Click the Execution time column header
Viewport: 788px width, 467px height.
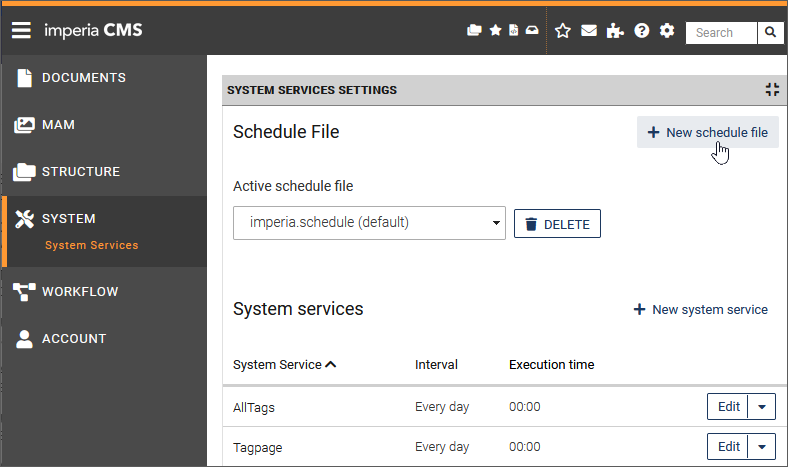tap(551, 364)
